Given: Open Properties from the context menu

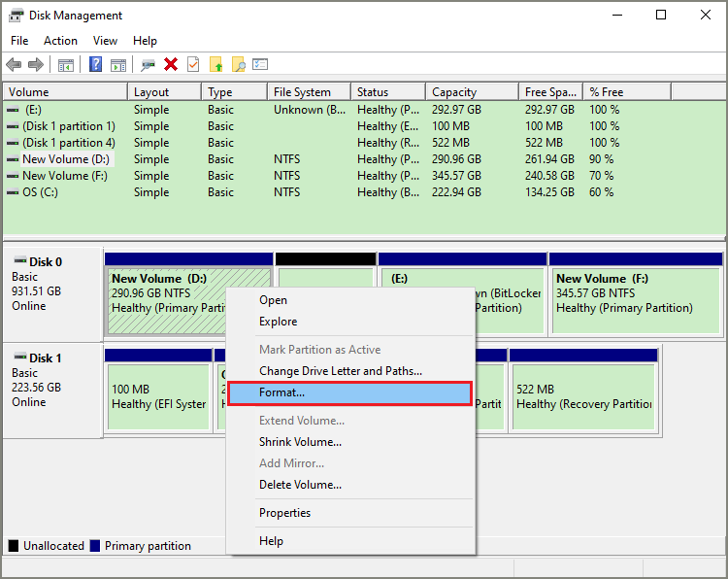Looking at the screenshot, I should point(351,513).
